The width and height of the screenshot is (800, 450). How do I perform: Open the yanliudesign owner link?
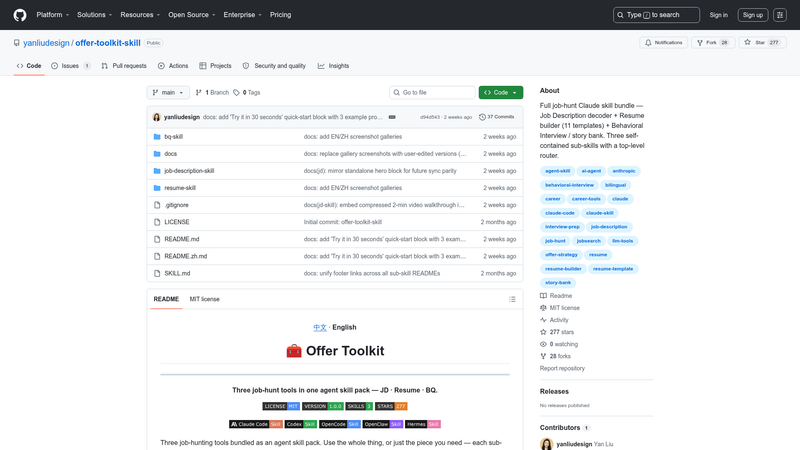pyautogui.click(x=46, y=43)
